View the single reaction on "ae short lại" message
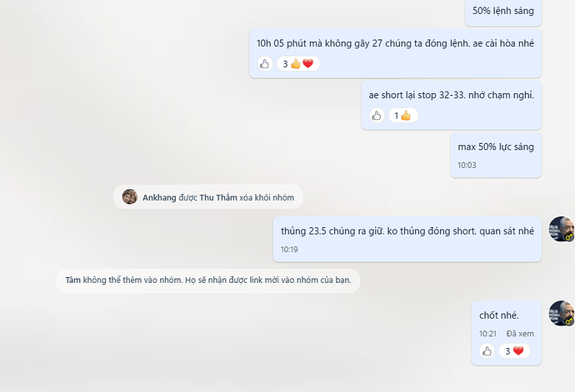Viewport: 575px width, 392px height. tap(402, 116)
